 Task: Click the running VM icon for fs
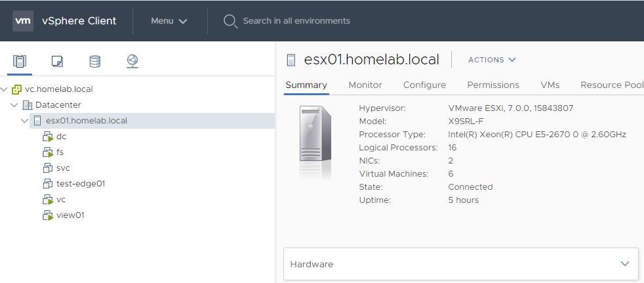pos(49,152)
